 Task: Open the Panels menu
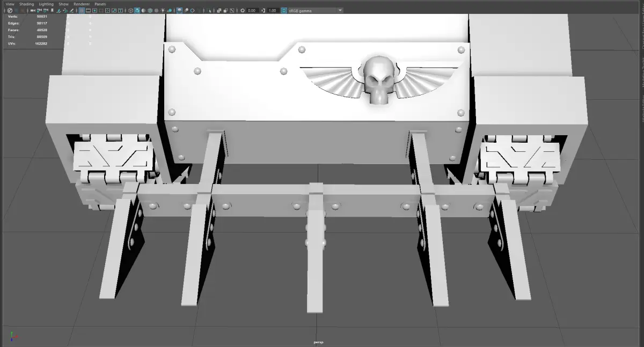pos(100,4)
